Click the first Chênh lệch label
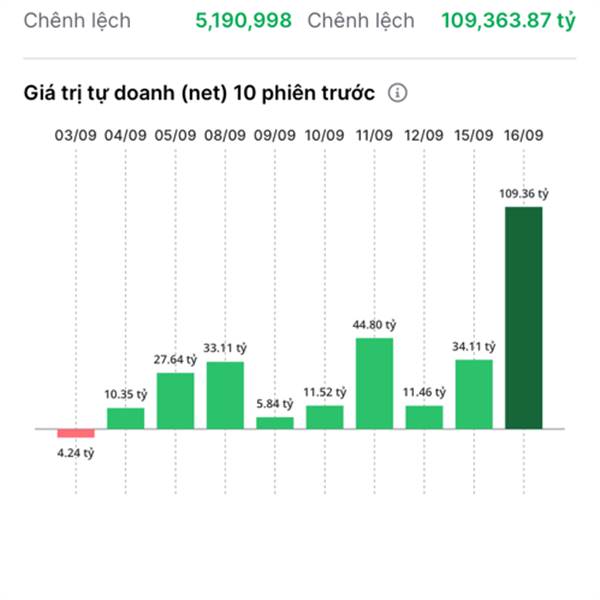This screenshot has height=600, width=600. coord(77,21)
